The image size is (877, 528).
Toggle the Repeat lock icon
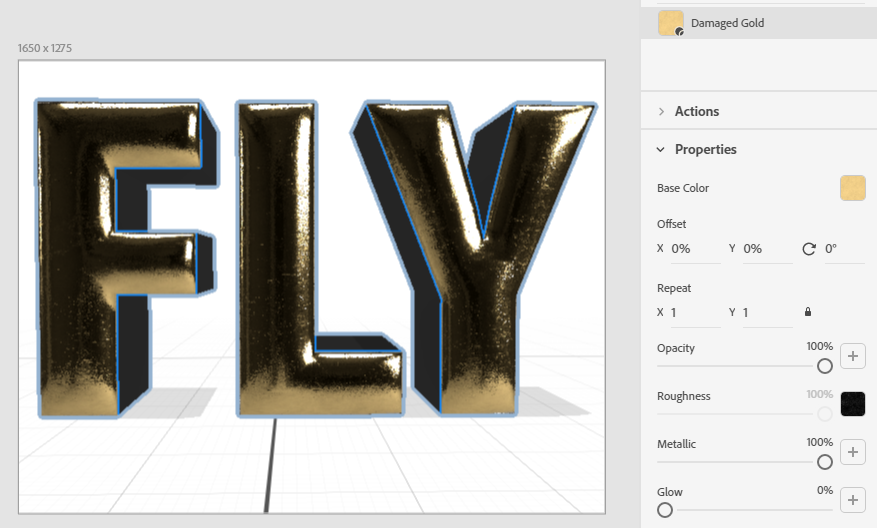click(x=808, y=312)
